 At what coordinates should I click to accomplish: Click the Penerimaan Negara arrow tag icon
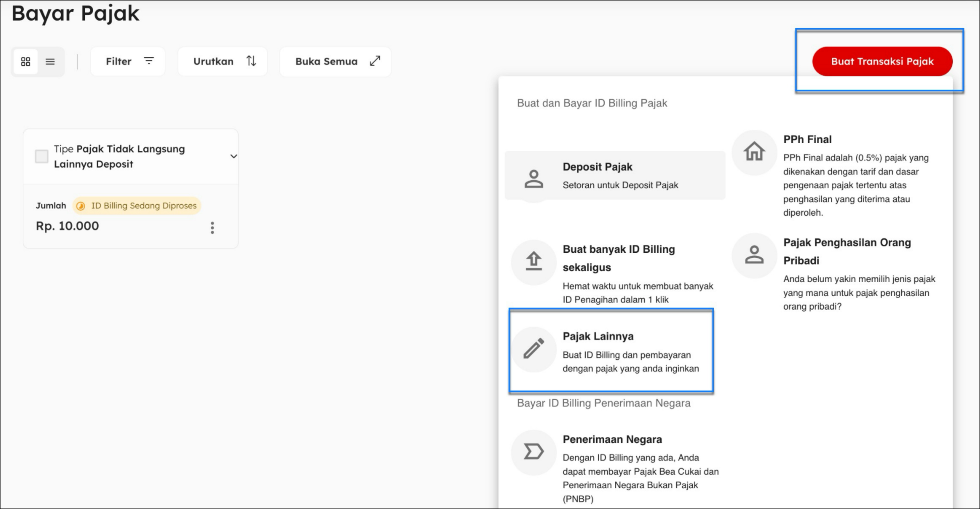point(534,452)
